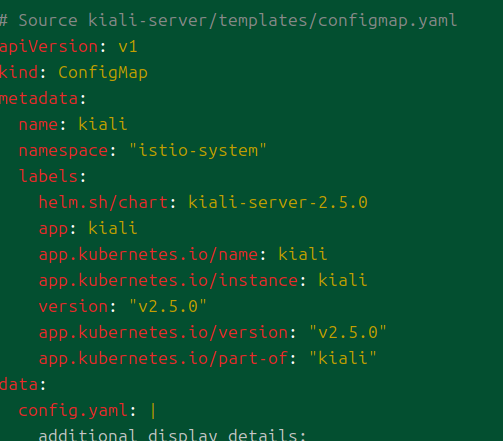Click the app.kubernetes.io/part-of key
Viewport: 503px width, 441px height.
164,359
